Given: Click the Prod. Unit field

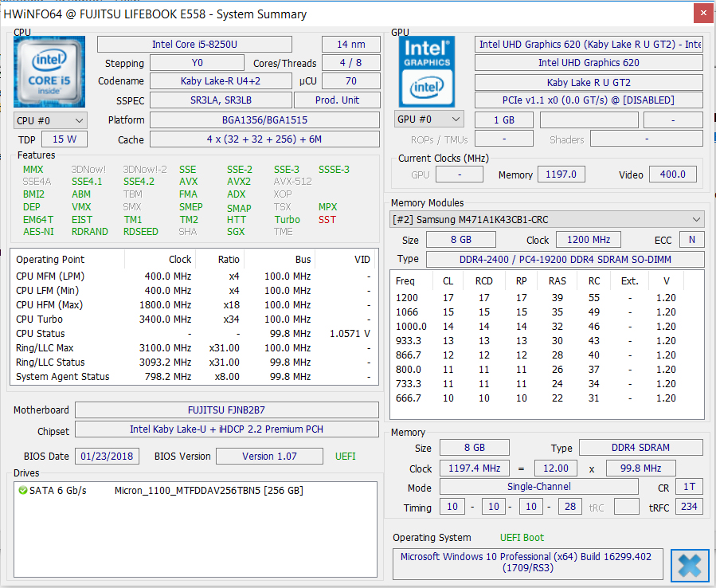Looking at the screenshot, I should [x=337, y=100].
